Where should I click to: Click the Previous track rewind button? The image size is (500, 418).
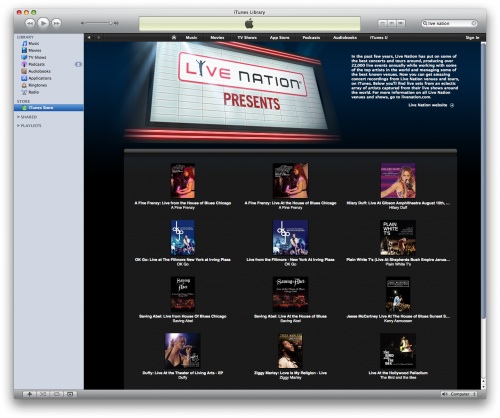click(30, 23)
